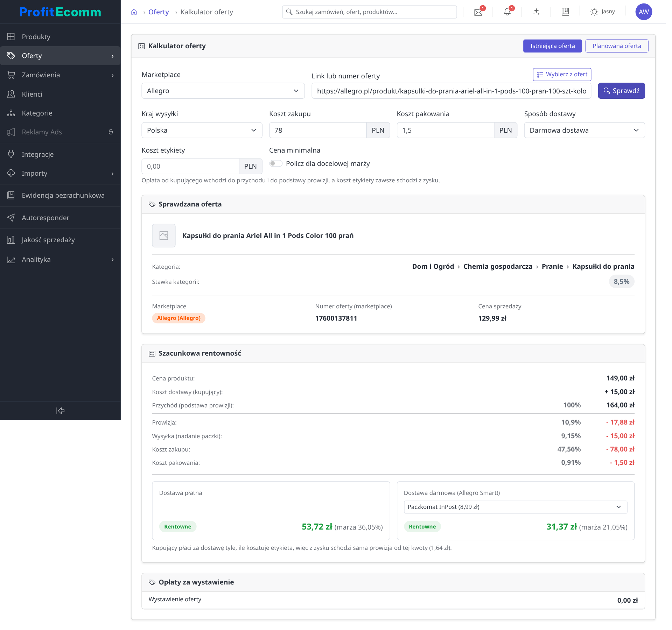Open Ewidencja bezrachunkowa icon in sidebar
The width and height of the screenshot is (672, 630).
click(x=11, y=195)
